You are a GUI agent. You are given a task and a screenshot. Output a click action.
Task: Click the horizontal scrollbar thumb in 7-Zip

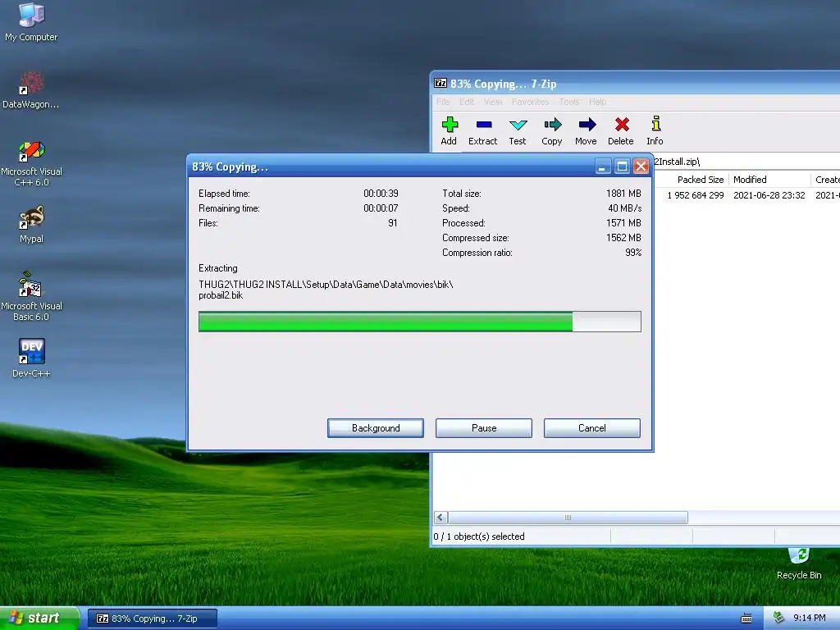point(568,518)
